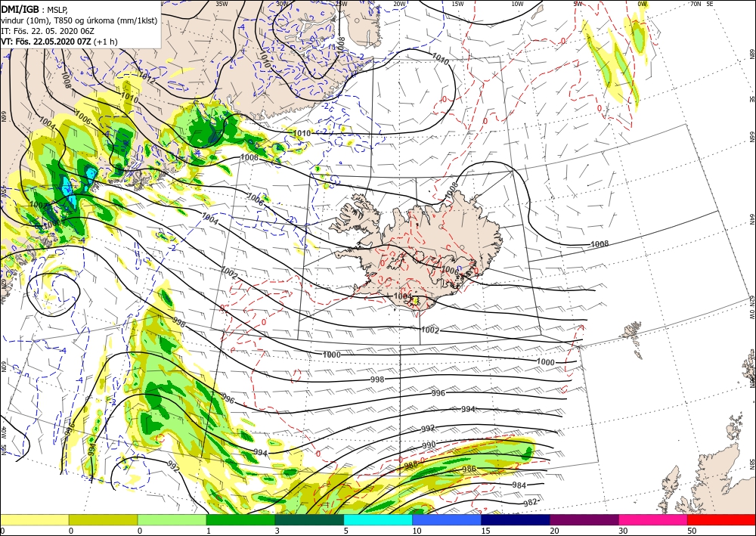Screen dimensions: 756x536
Task: Click the legend value '1'
Action: (209, 531)
